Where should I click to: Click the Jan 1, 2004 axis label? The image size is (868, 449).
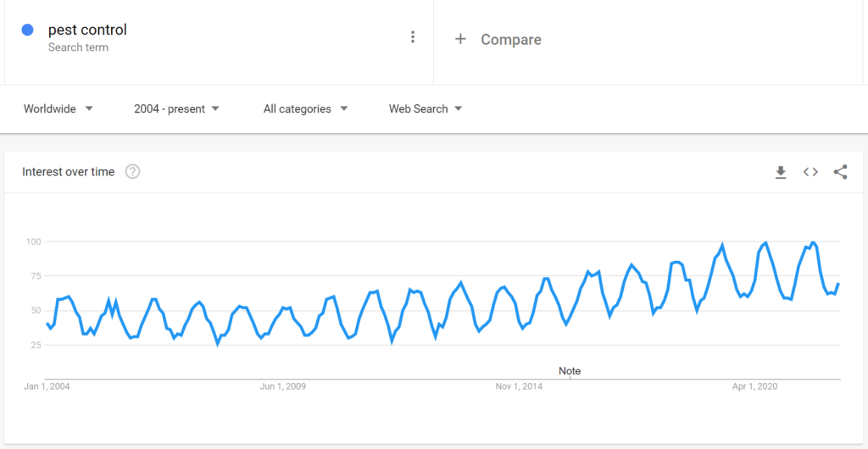[47, 386]
